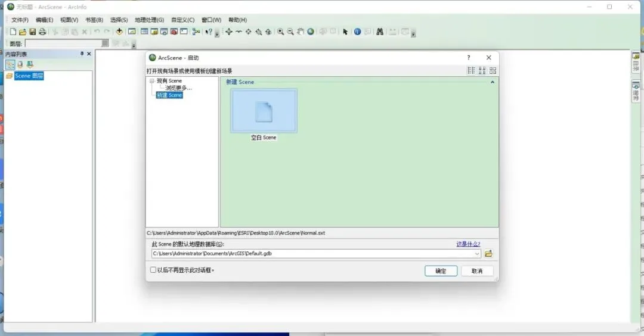Screen dimensions: 644x336
Task: Switch startup dialog to list view
Action: [x=471, y=70]
